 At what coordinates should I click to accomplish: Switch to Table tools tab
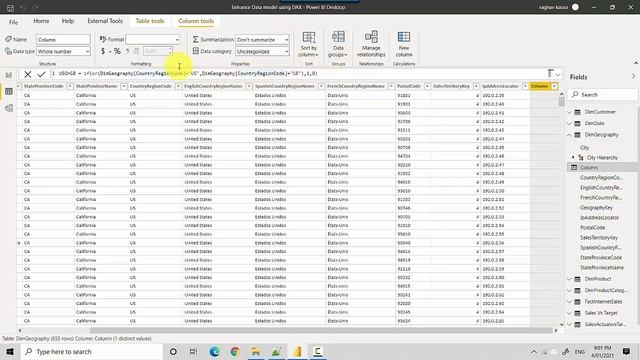(x=150, y=21)
